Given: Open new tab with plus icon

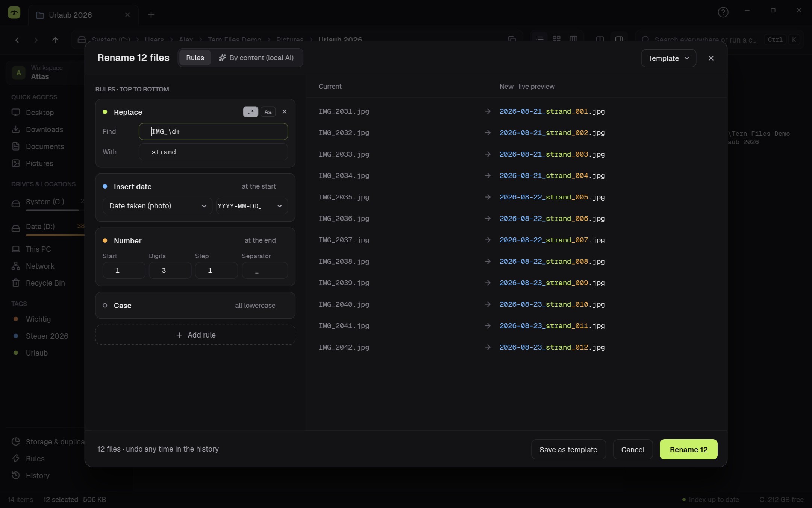Looking at the screenshot, I should tap(151, 15).
